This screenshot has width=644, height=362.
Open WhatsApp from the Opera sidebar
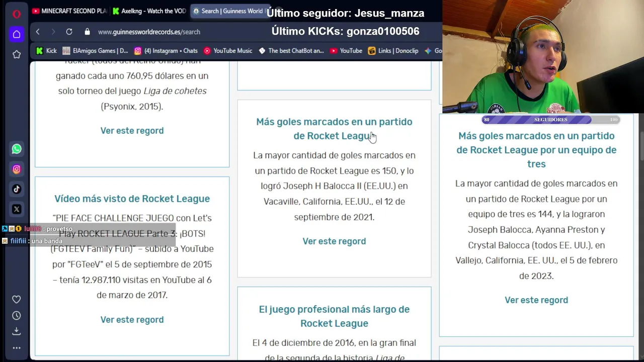pos(17,149)
